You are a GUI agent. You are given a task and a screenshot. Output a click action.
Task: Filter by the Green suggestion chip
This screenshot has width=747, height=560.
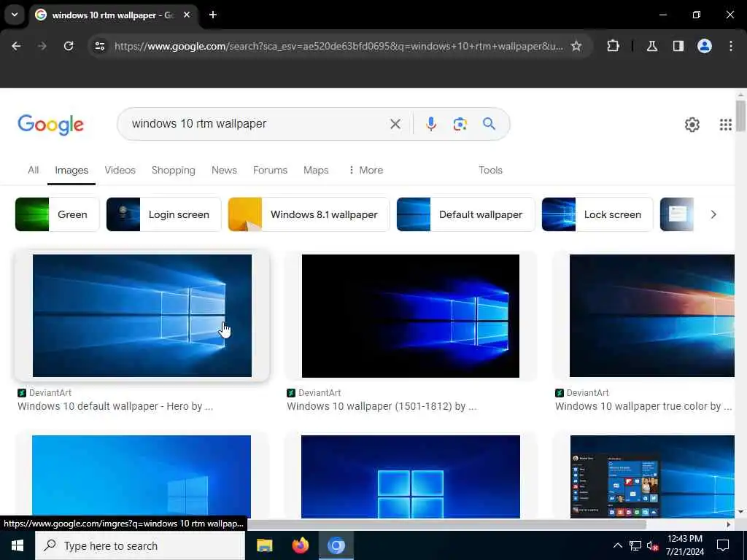57,214
